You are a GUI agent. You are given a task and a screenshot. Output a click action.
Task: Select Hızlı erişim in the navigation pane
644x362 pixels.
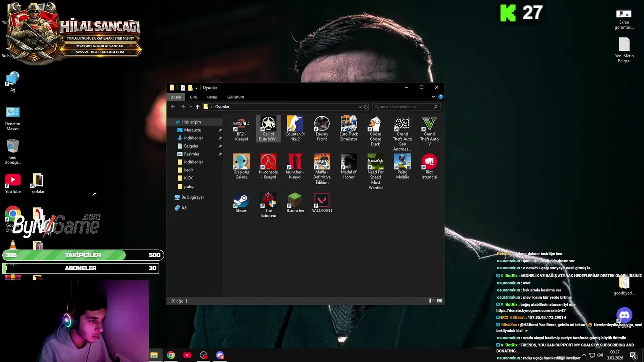[x=195, y=122]
